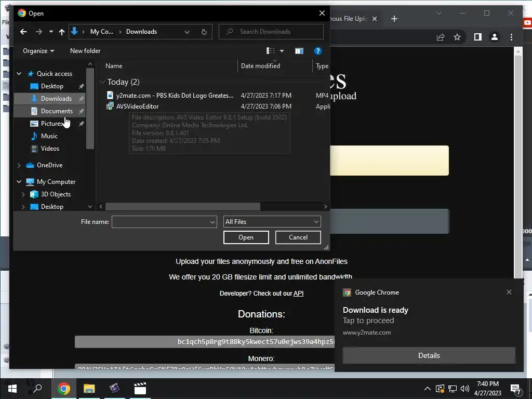Select 3D Objects folder
The image size is (532, 399).
(56, 194)
